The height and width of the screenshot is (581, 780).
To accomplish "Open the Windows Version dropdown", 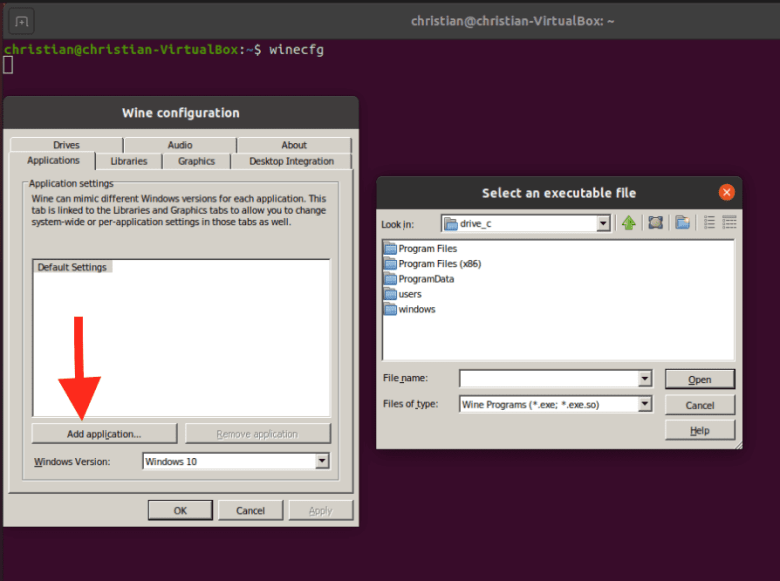I will tap(322, 461).
